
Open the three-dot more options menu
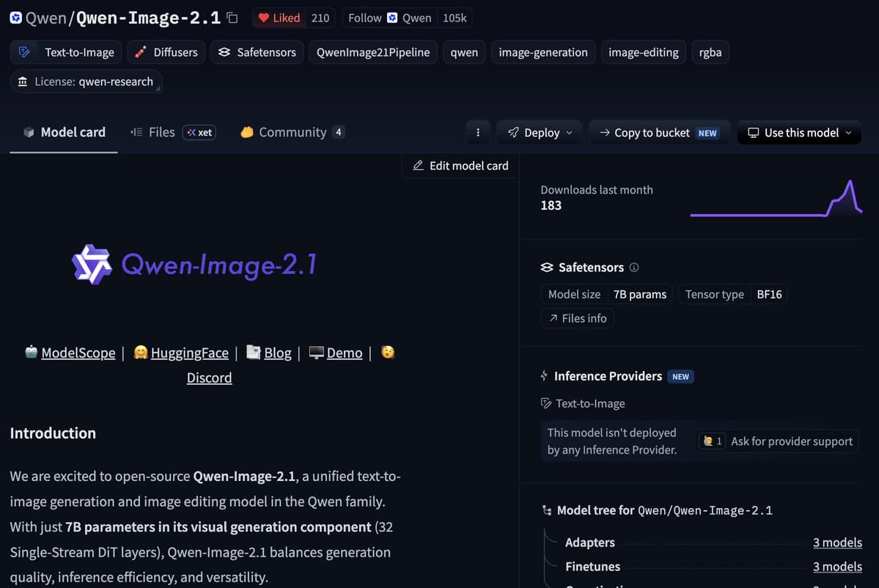pos(477,133)
